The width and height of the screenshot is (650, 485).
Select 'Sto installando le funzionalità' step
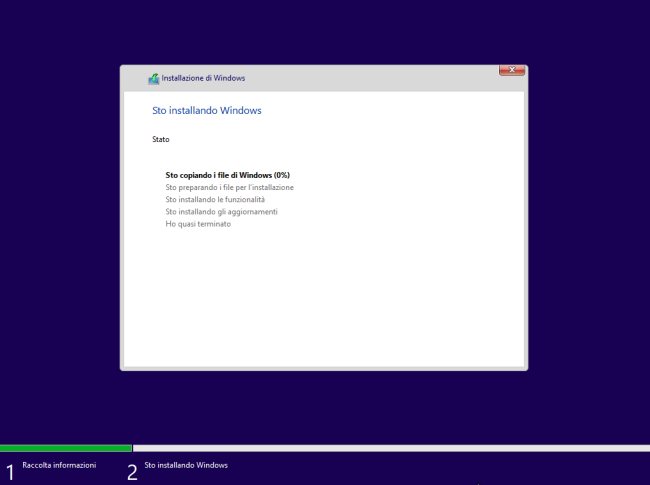pos(215,199)
